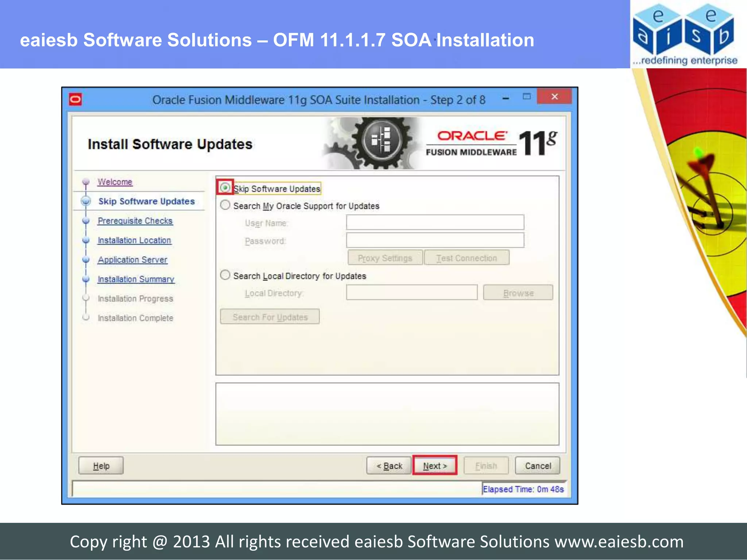This screenshot has width=747, height=560.
Task: Click the current step bullet for Skip Software Updates
Action: pos(86,201)
